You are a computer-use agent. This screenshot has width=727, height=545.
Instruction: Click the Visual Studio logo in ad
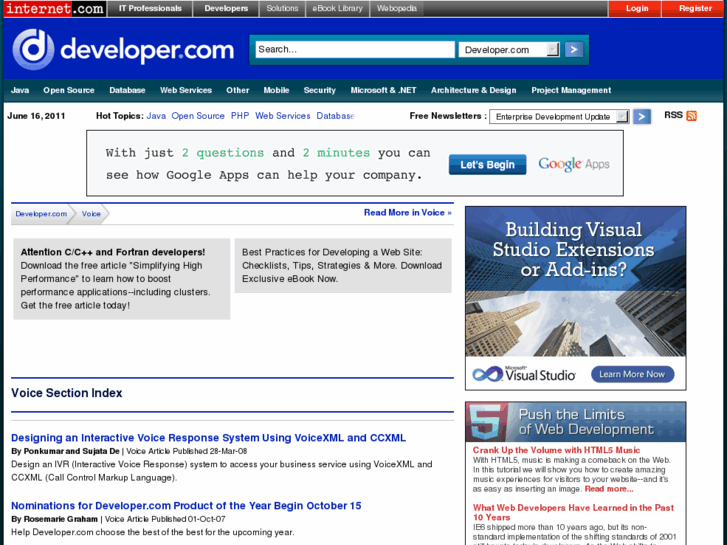[524, 374]
